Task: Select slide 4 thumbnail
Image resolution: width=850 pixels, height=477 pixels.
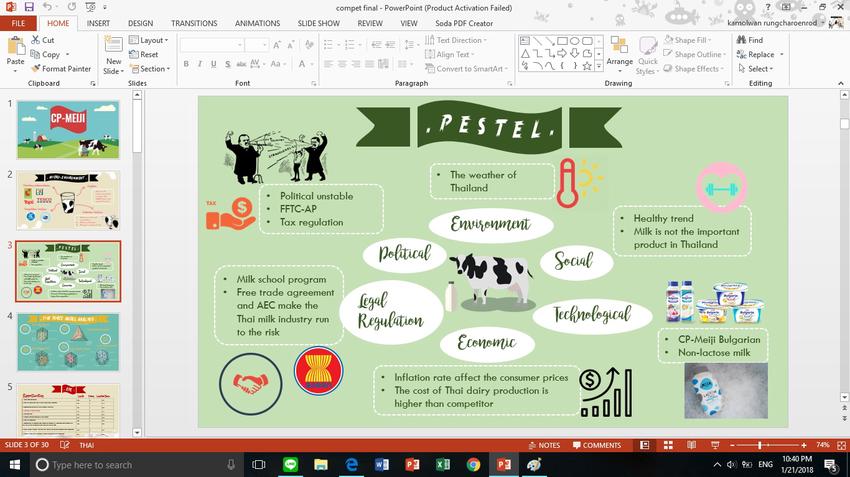Action: pos(68,341)
